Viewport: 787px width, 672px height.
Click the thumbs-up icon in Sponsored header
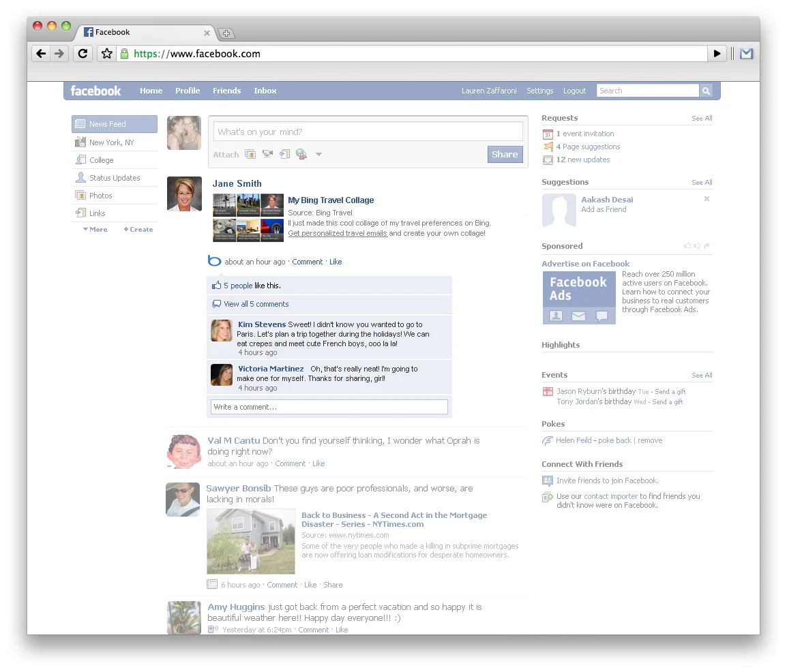tap(687, 246)
